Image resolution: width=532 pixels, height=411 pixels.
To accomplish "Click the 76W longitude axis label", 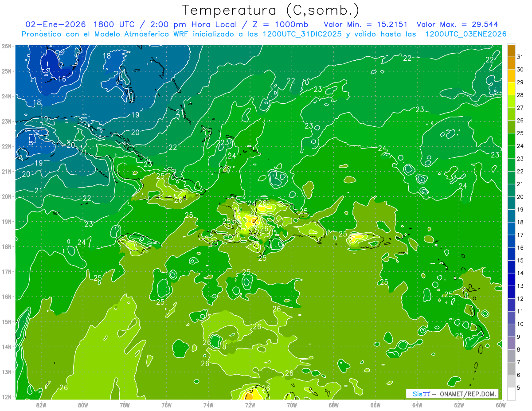I will (166, 405).
